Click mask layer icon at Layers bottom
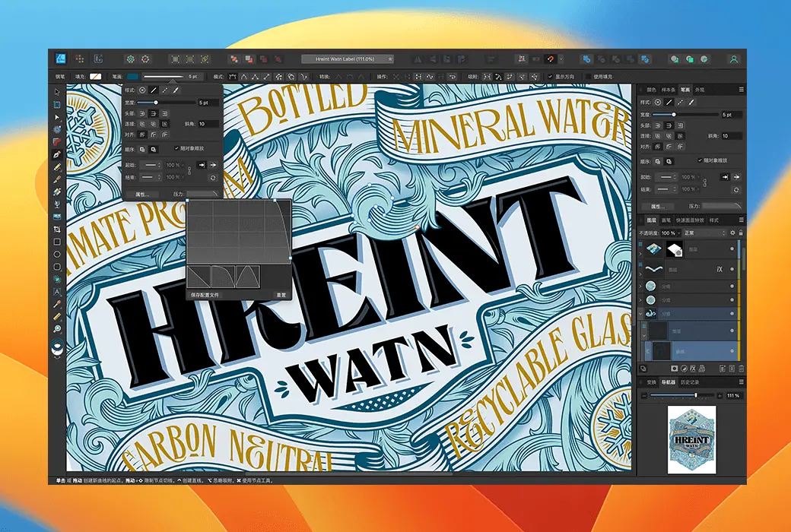Screen dimensions: 791x532 [x=675, y=369]
